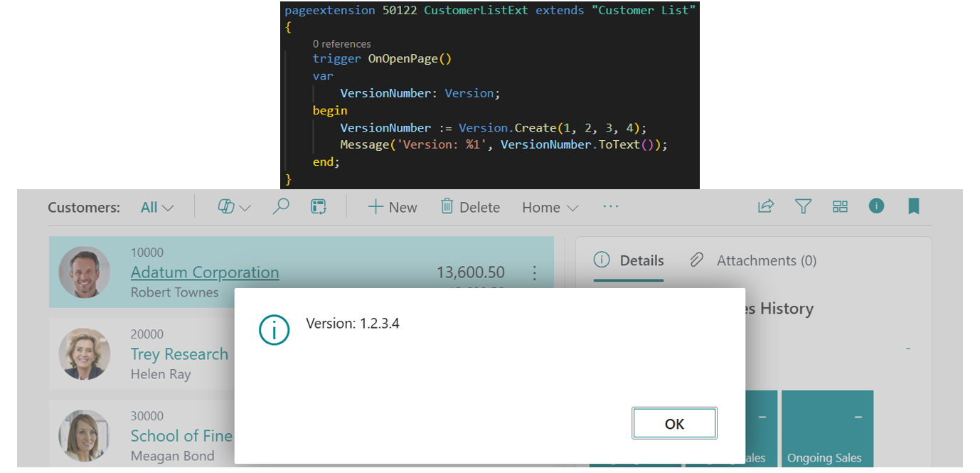Open the details info pane icon
This screenshot has width=980, height=473.
pos(876,206)
